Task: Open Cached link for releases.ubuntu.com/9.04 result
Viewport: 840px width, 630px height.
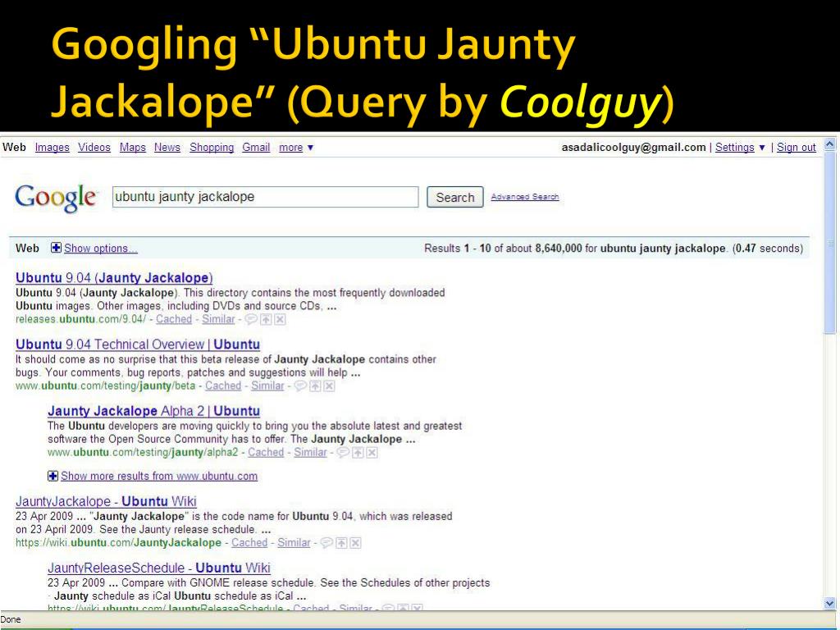Action: [174, 319]
